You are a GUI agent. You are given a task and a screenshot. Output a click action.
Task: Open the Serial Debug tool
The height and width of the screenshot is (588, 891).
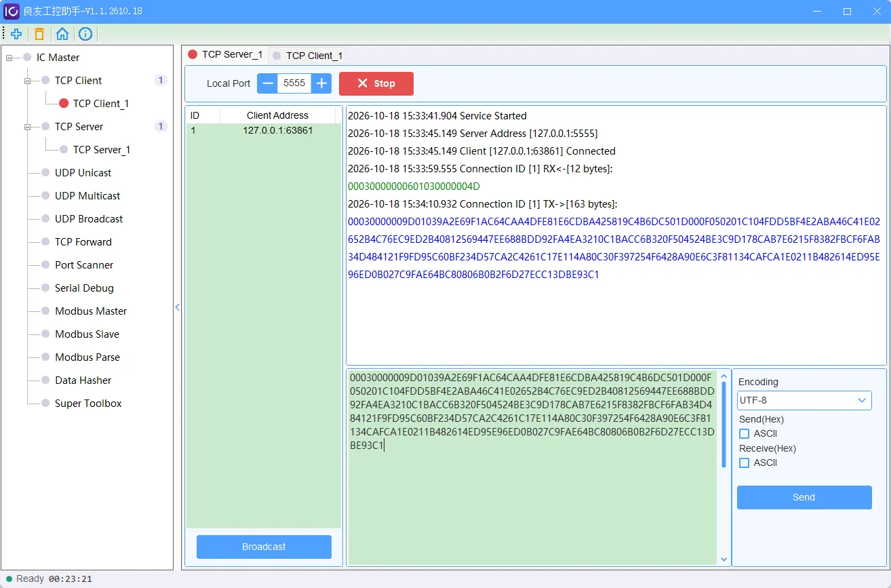click(84, 288)
